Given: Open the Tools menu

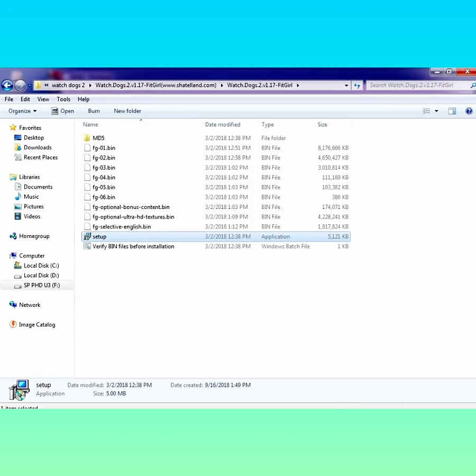Looking at the screenshot, I should point(63,99).
